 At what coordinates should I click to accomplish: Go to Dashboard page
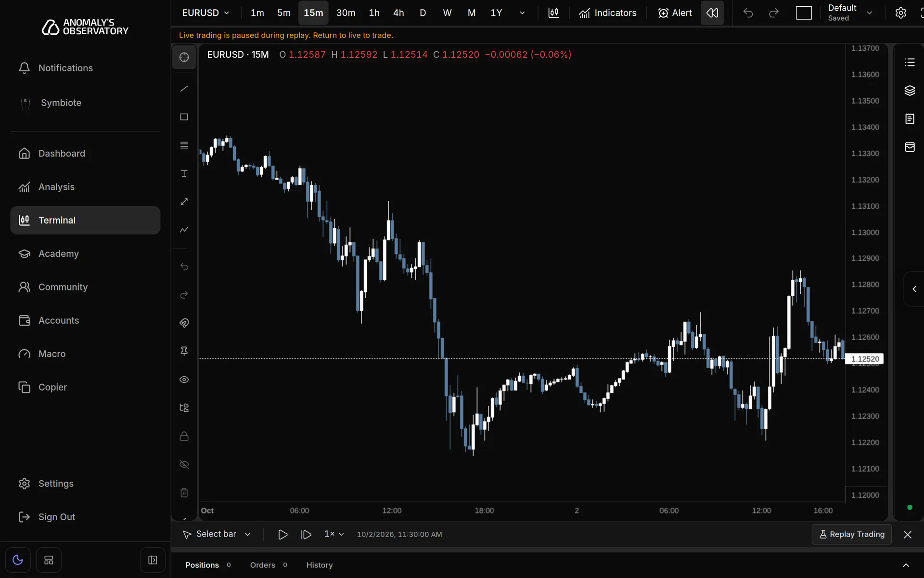(x=85, y=154)
